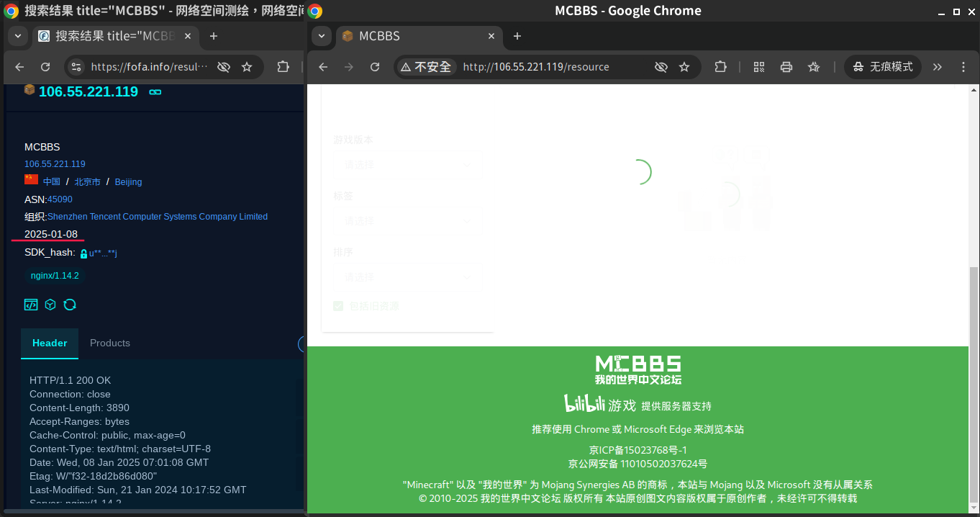980x517 pixels.
Task: Click the 中国 country link
Action: [x=51, y=181]
